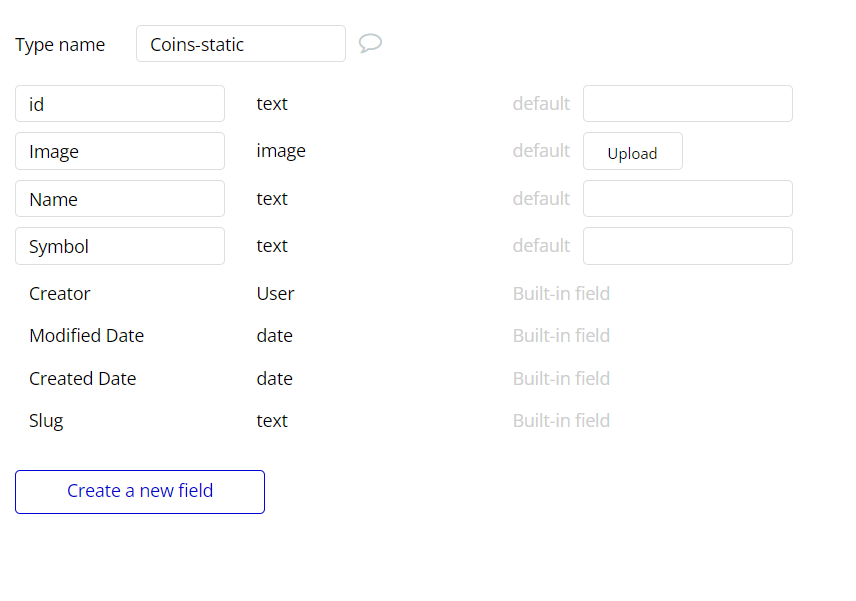This screenshot has width=856, height=601.
Task: Click the Name field name box
Action: point(120,199)
